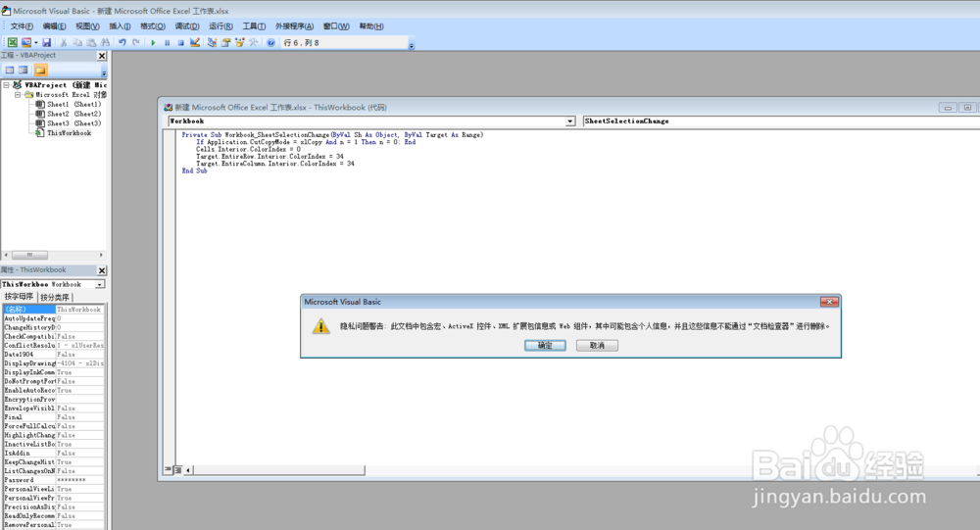
Task: Open project panel toolbar options arrow
Action: 104,72
